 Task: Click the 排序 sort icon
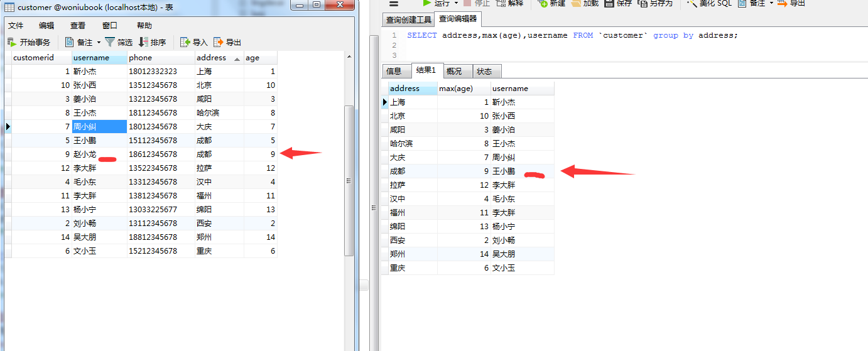click(143, 42)
